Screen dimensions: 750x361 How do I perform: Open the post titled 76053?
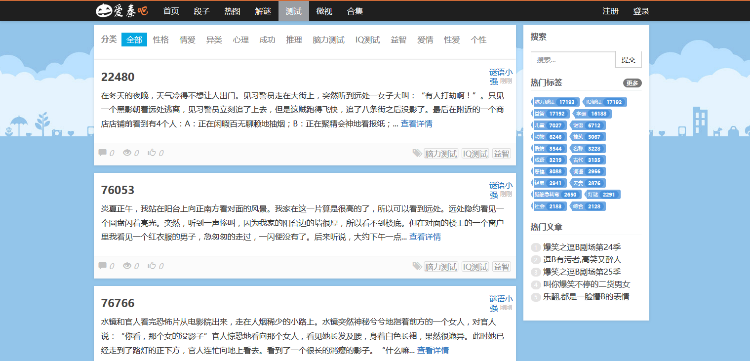(x=118, y=190)
